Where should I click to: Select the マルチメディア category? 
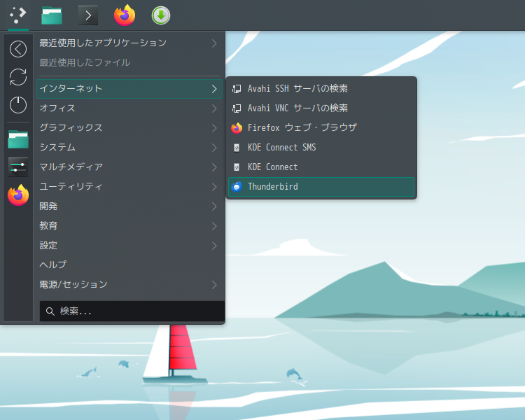[129, 167]
